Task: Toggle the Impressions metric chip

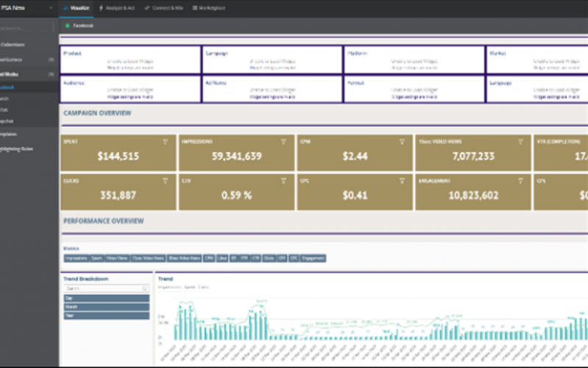Action: 76,258
